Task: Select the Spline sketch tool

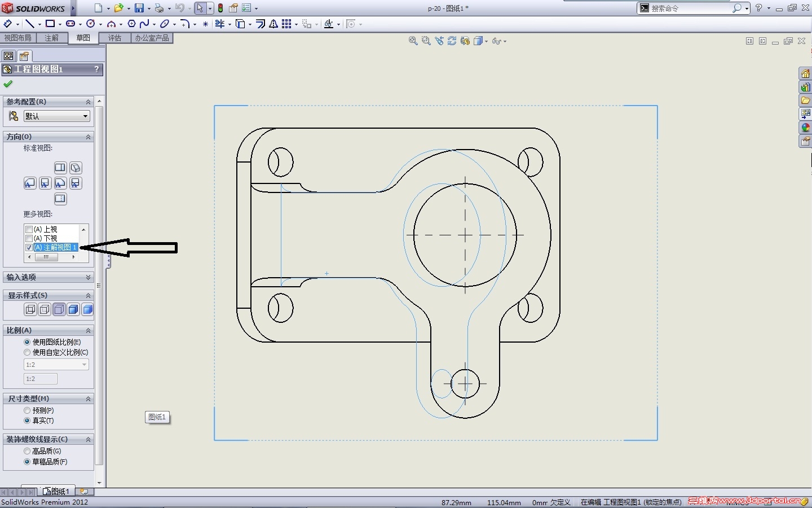Action: pyautogui.click(x=144, y=24)
